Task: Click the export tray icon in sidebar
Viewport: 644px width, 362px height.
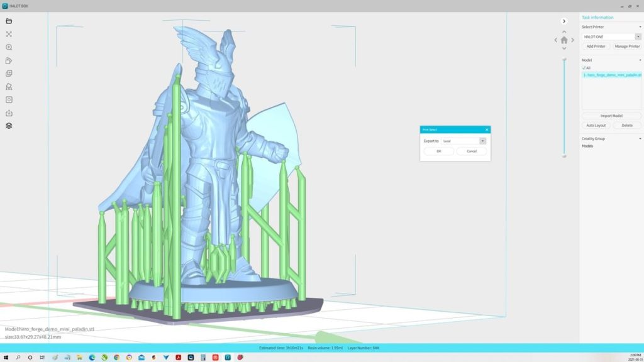Action: (x=9, y=113)
